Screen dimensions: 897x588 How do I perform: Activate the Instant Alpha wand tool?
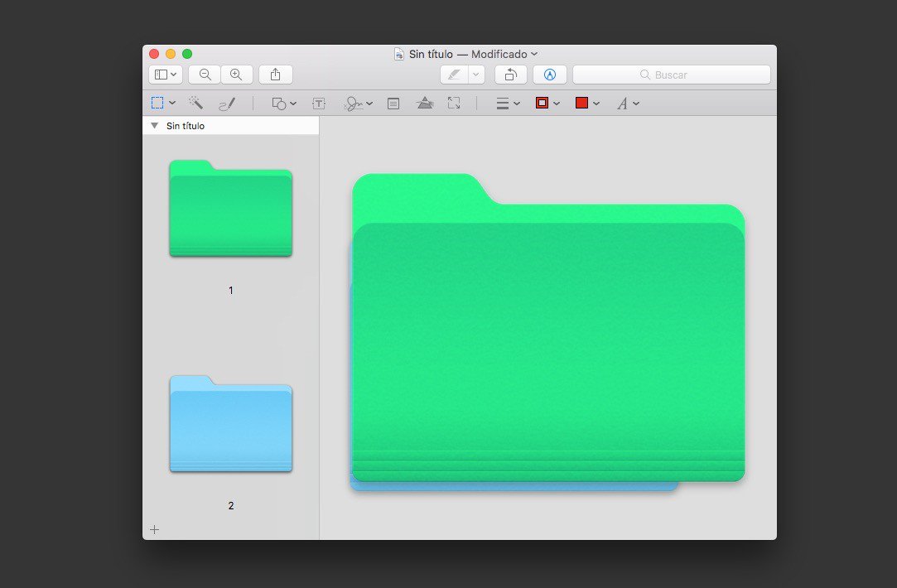point(195,103)
